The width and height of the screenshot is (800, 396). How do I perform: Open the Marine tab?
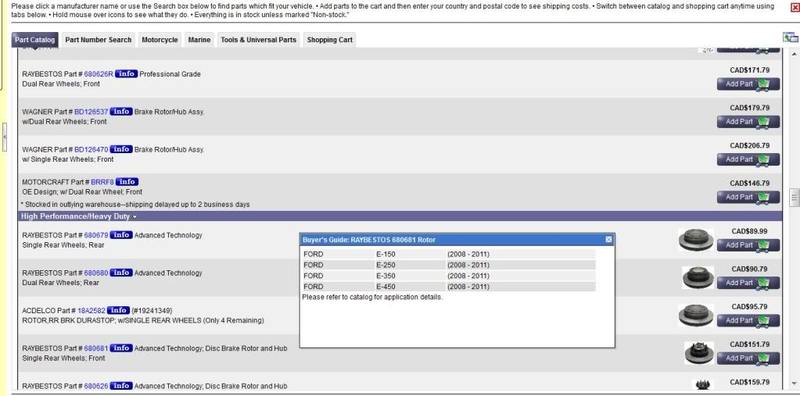pos(199,40)
